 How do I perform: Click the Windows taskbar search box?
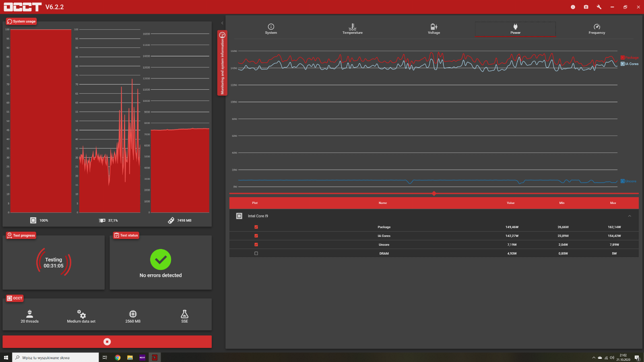56,358
